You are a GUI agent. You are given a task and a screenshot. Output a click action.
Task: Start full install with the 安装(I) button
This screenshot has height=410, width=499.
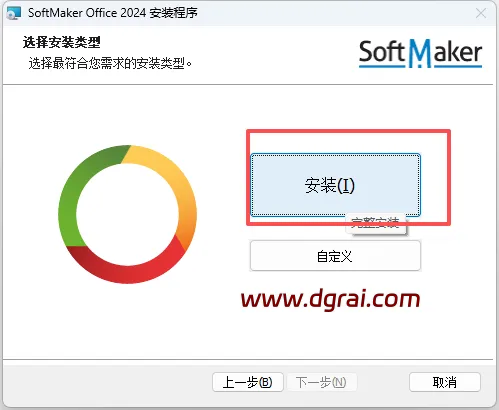tap(335, 185)
